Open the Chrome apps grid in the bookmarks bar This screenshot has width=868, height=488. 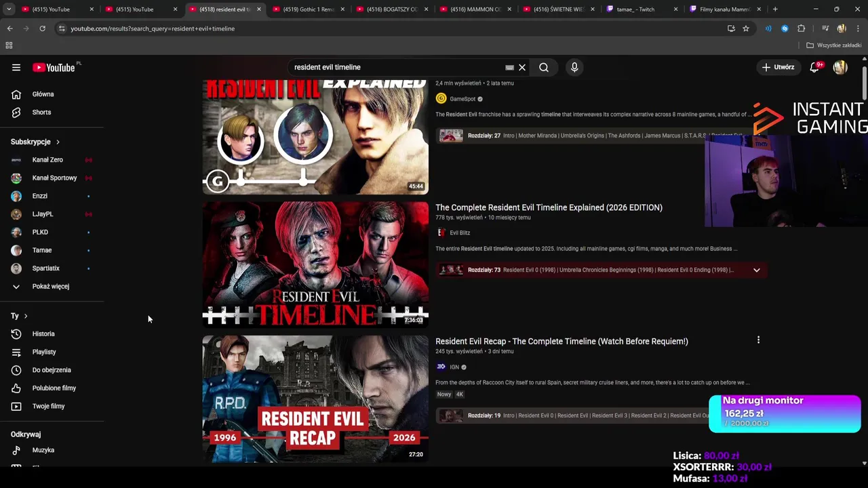tap(9, 45)
